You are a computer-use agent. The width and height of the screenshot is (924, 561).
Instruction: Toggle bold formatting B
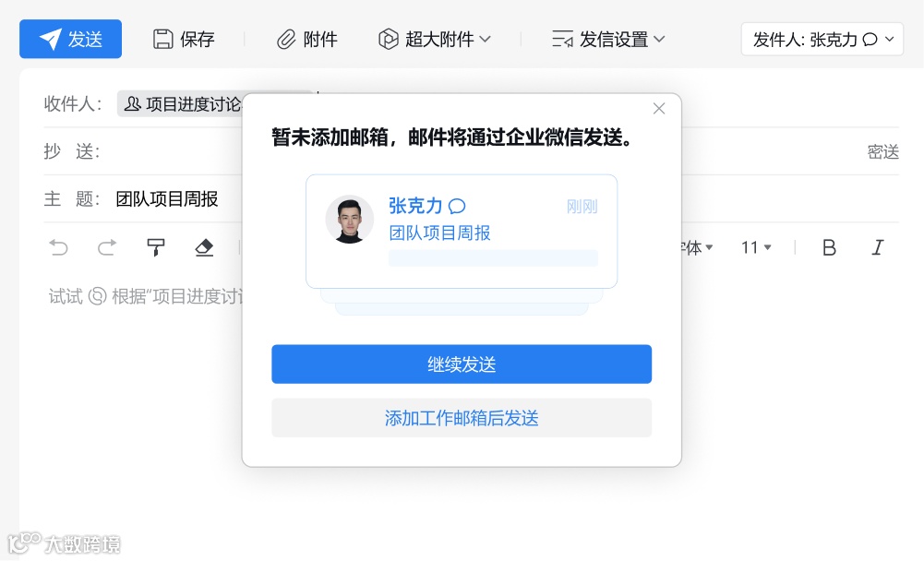point(829,247)
